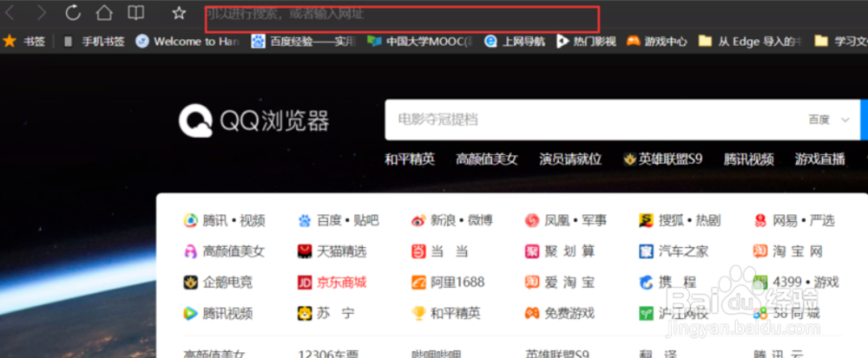The image size is (868, 358).
Task: Click the 企鹅电竞 site icon
Action: (190, 283)
